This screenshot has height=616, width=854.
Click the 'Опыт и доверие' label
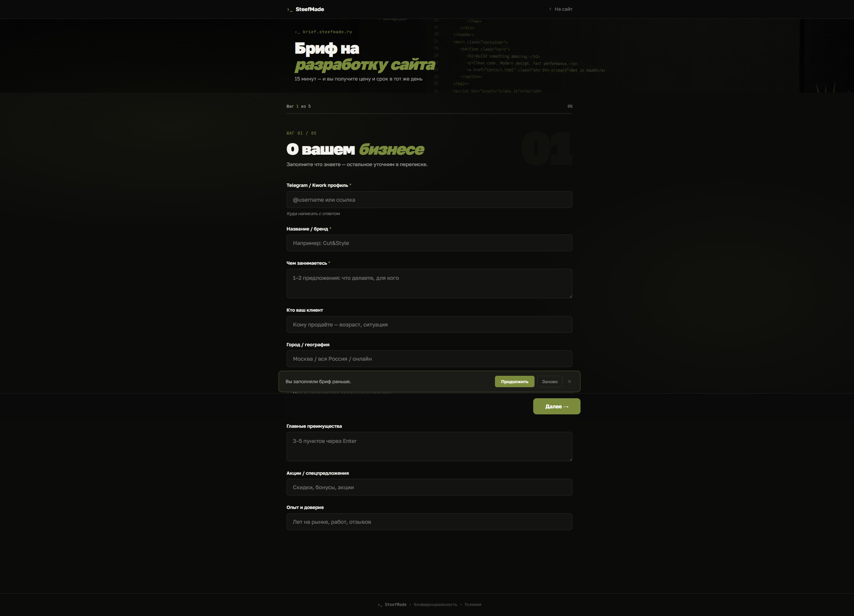click(x=305, y=508)
